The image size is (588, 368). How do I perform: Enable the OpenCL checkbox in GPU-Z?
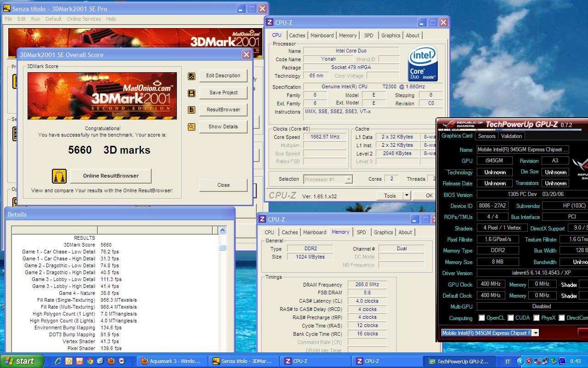(481, 318)
